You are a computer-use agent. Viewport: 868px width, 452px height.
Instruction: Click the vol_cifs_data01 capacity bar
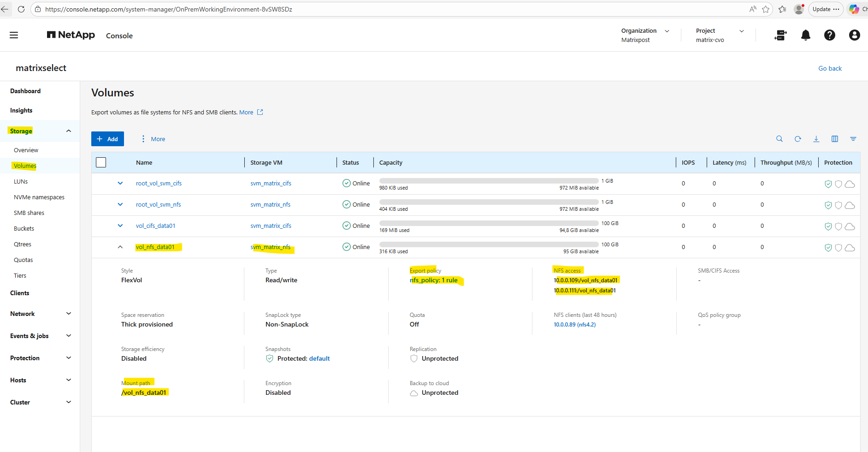click(x=489, y=223)
